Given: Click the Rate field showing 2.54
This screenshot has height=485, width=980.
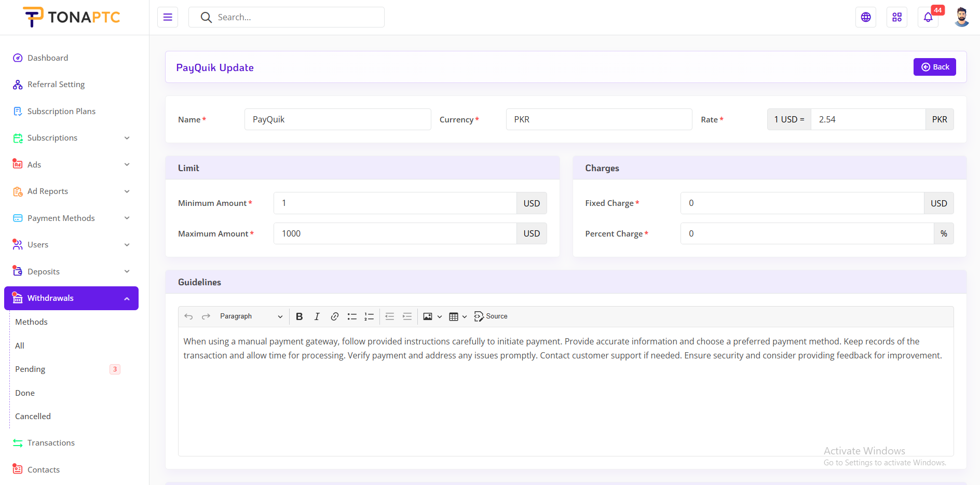Looking at the screenshot, I should (x=868, y=119).
